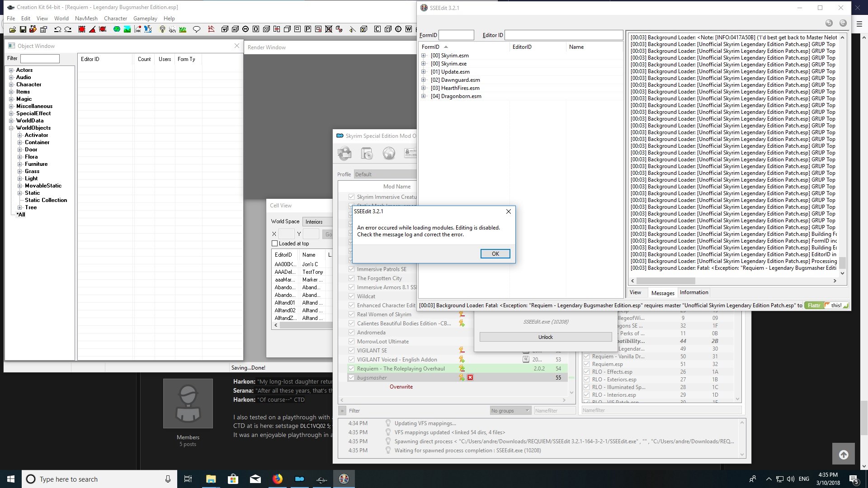The height and width of the screenshot is (488, 868).
Task: Switch to SSEEdit Information tab
Action: 694,292
